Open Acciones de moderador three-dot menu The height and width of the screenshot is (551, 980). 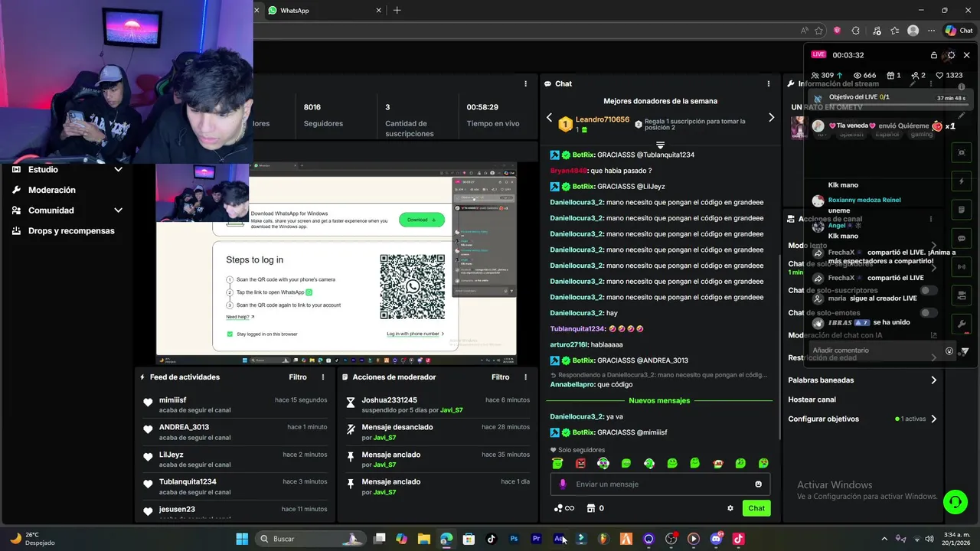(525, 377)
